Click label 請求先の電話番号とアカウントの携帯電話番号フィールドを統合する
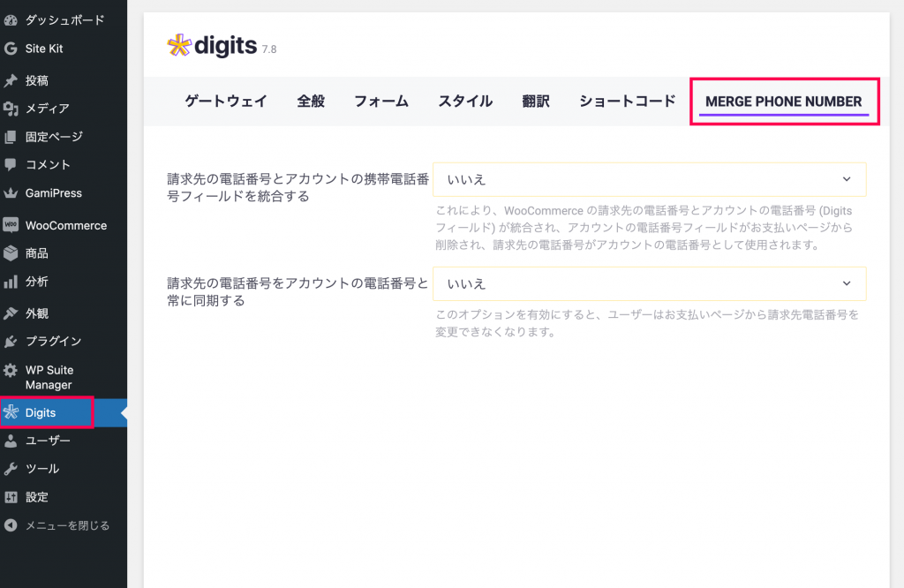904x588 pixels. coord(298,188)
